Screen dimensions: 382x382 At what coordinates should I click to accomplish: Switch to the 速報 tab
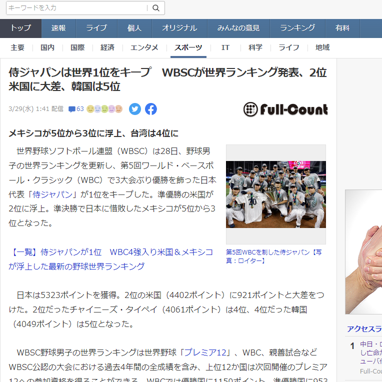point(59,28)
